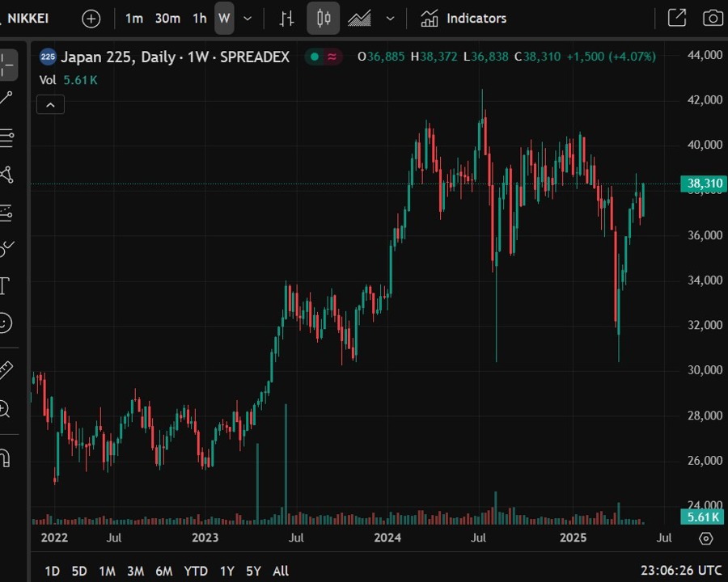
Task: Click the zoom in magnifier tool
Action: pos(5,409)
